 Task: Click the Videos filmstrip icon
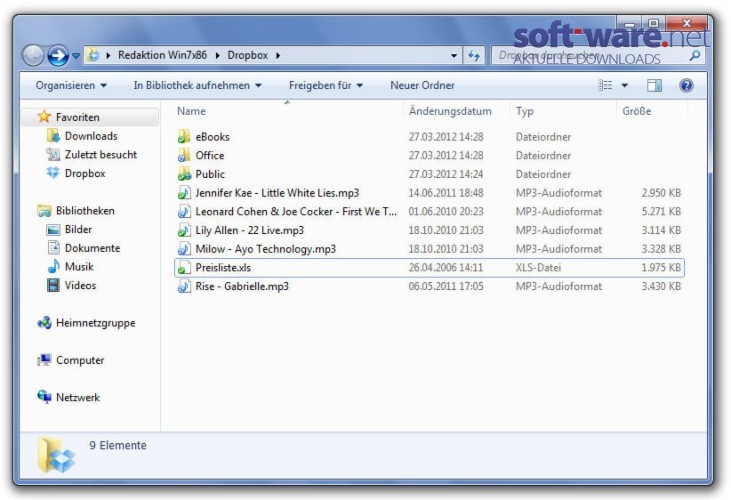(53, 285)
